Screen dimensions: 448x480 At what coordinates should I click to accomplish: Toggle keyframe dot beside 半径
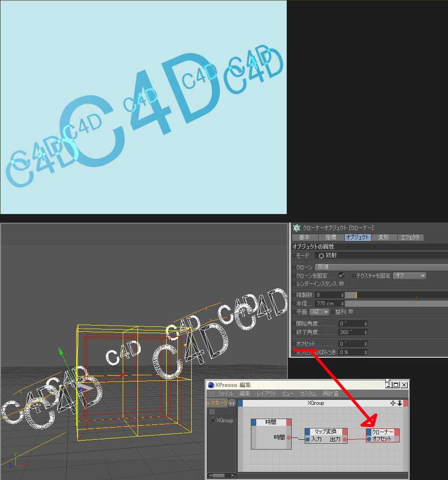click(294, 304)
